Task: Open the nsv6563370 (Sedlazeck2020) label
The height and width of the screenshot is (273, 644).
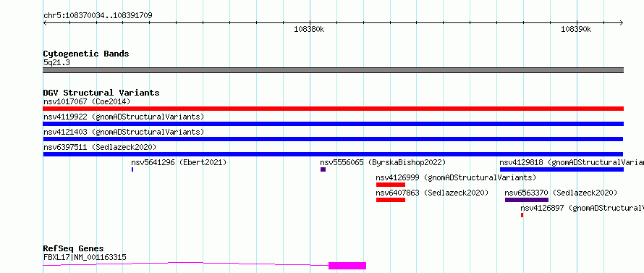Action: (561, 193)
